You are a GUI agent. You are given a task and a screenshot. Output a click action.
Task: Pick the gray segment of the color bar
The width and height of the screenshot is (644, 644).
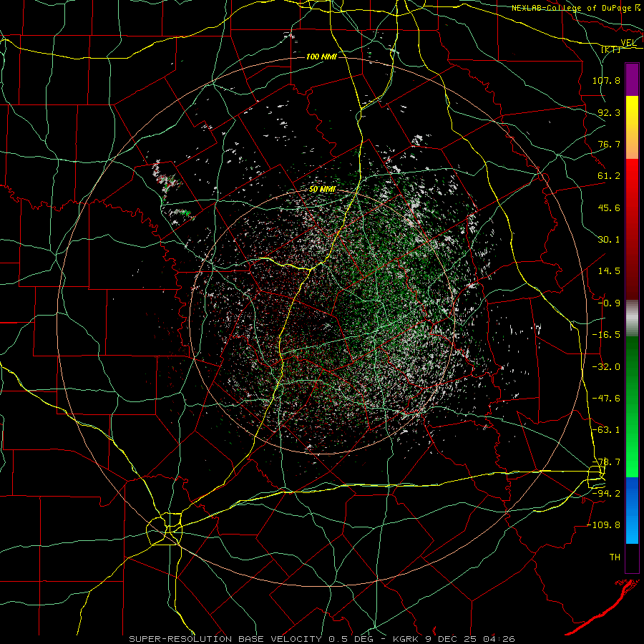pyautogui.click(x=632, y=318)
